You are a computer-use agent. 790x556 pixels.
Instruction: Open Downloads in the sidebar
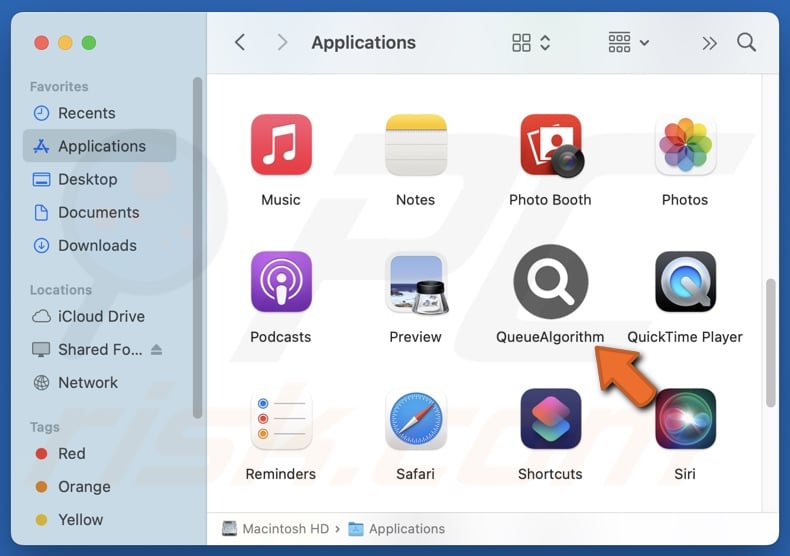[x=97, y=246]
